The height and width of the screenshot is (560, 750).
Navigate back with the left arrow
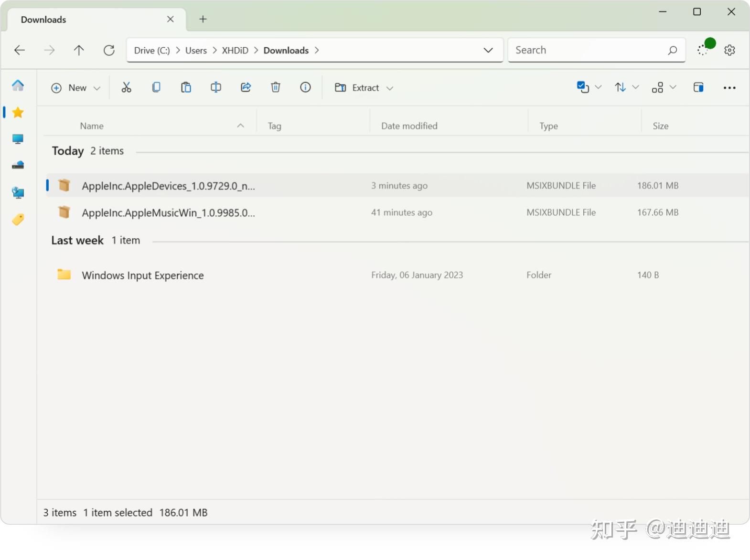tap(20, 50)
